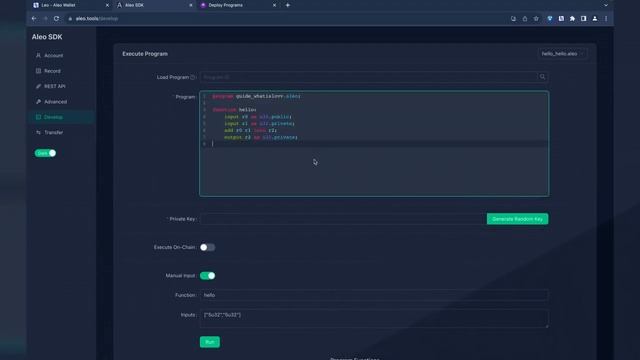
Task: Click the Transfer arrows icon
Action: pyautogui.click(x=38, y=132)
